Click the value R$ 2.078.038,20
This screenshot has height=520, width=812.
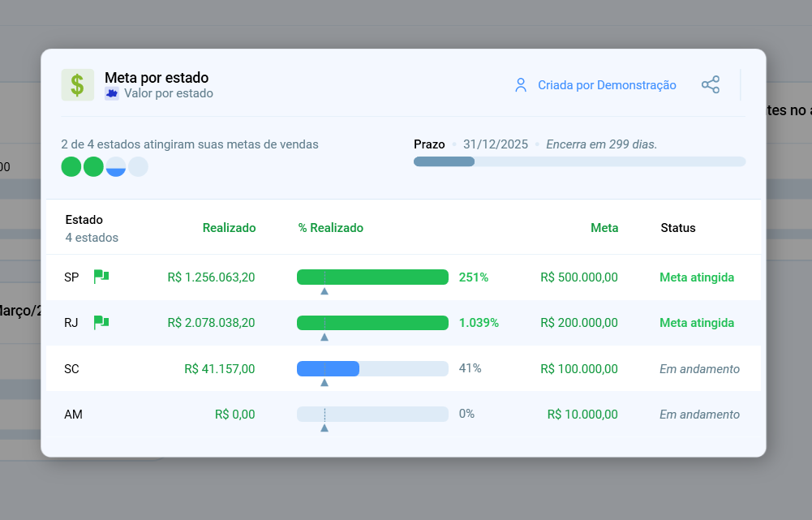(211, 323)
